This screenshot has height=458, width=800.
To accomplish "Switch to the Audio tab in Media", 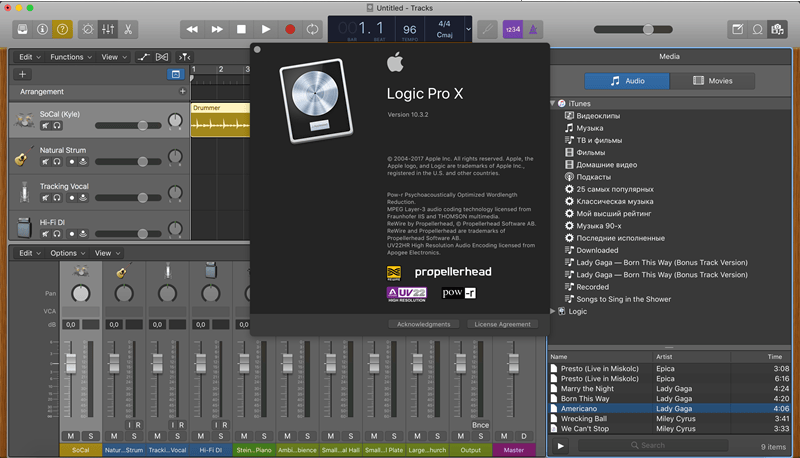I will click(627, 81).
